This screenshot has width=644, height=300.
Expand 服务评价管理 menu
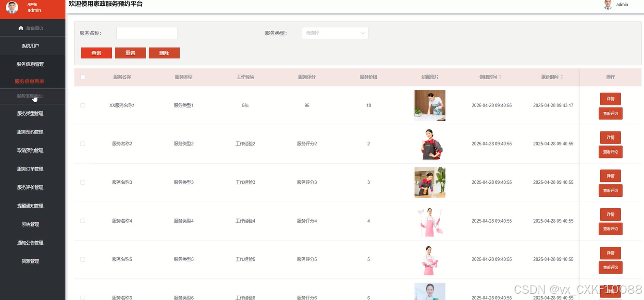pos(30,187)
